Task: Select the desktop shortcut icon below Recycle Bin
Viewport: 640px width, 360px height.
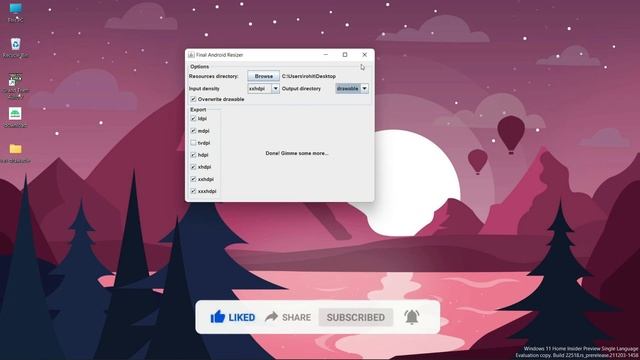Action: click(16, 86)
